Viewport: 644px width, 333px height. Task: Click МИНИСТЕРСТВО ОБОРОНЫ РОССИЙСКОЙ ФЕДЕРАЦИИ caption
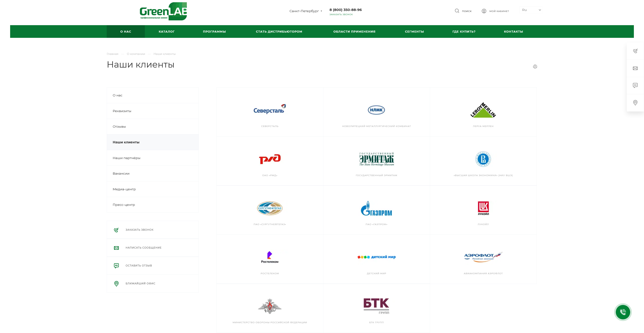(269, 323)
